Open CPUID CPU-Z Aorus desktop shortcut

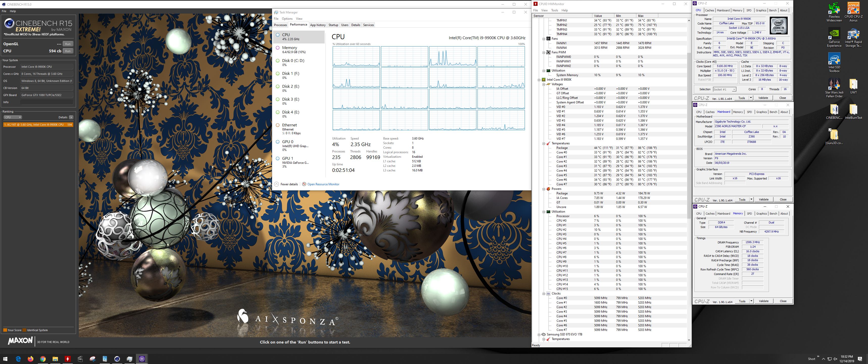click(853, 12)
